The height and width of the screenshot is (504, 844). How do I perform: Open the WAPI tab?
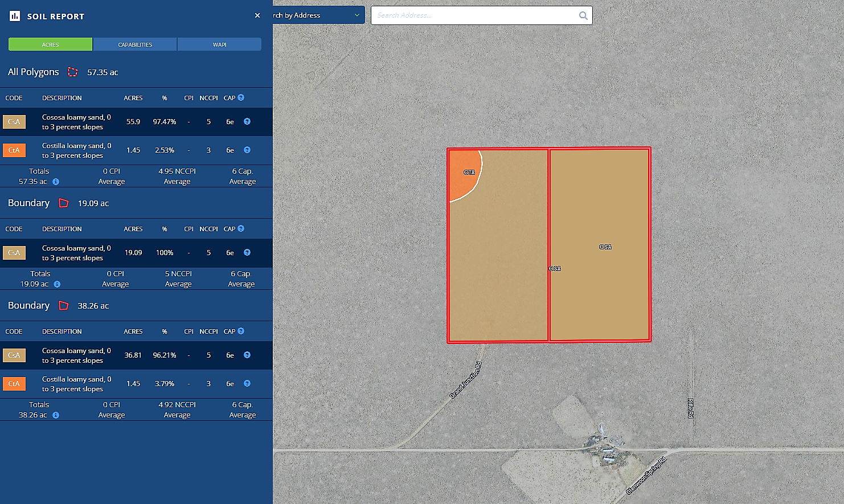click(x=219, y=44)
